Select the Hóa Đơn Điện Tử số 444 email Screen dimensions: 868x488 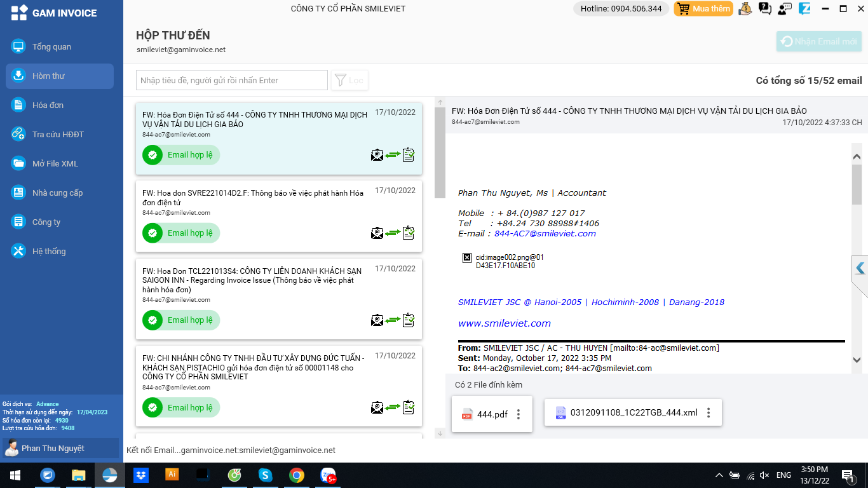[x=279, y=139]
